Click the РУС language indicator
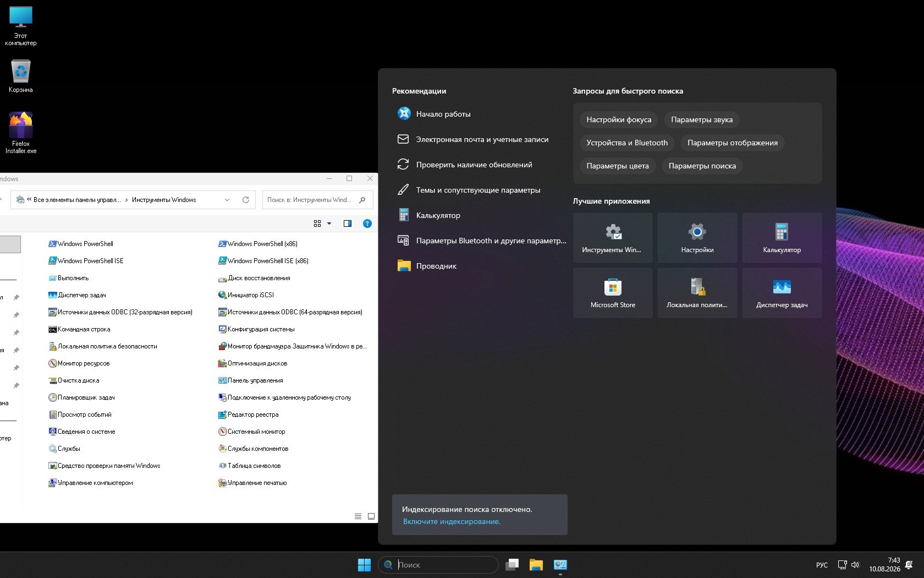 (822, 565)
